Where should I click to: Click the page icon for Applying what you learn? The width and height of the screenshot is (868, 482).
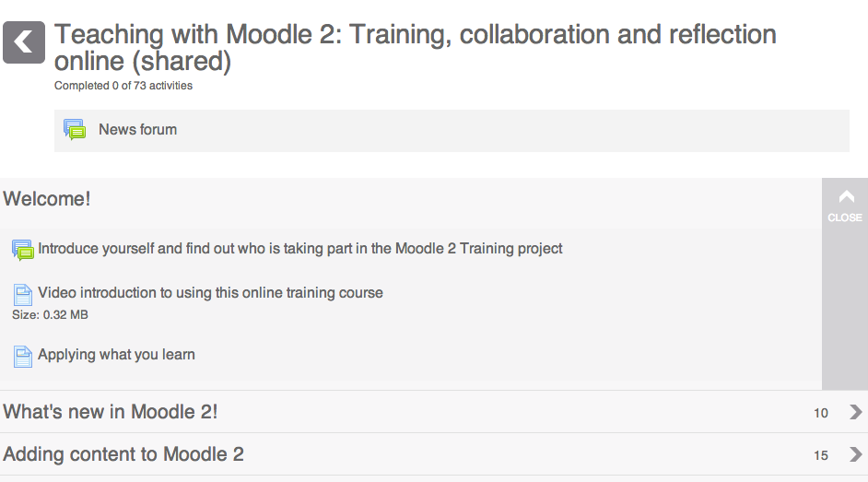(x=23, y=357)
